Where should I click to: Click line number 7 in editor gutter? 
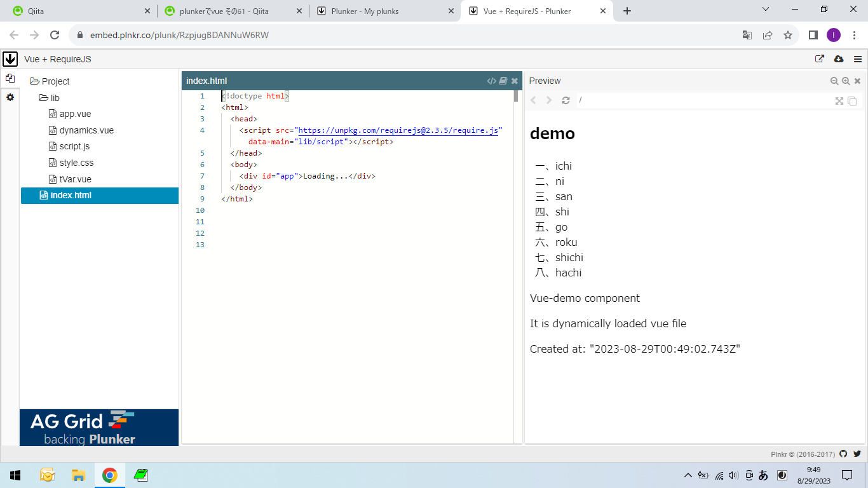[x=202, y=176]
